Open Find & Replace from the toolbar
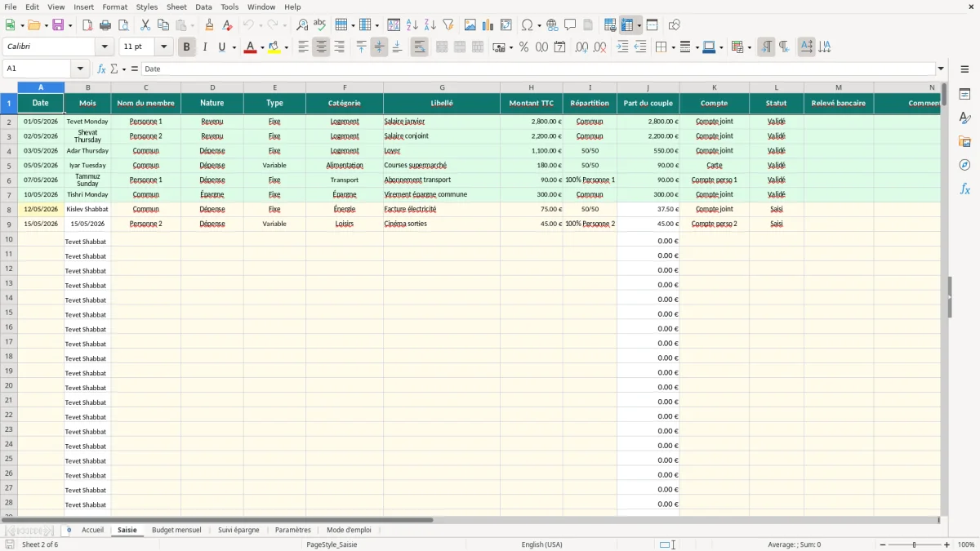Screen dimensions: 980x551 302,25
